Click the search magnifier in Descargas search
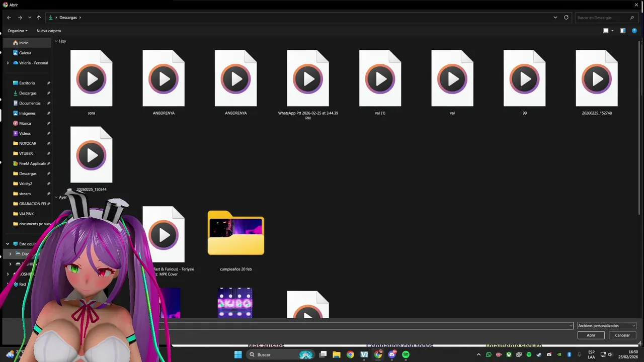The image size is (644, 362). tap(632, 18)
